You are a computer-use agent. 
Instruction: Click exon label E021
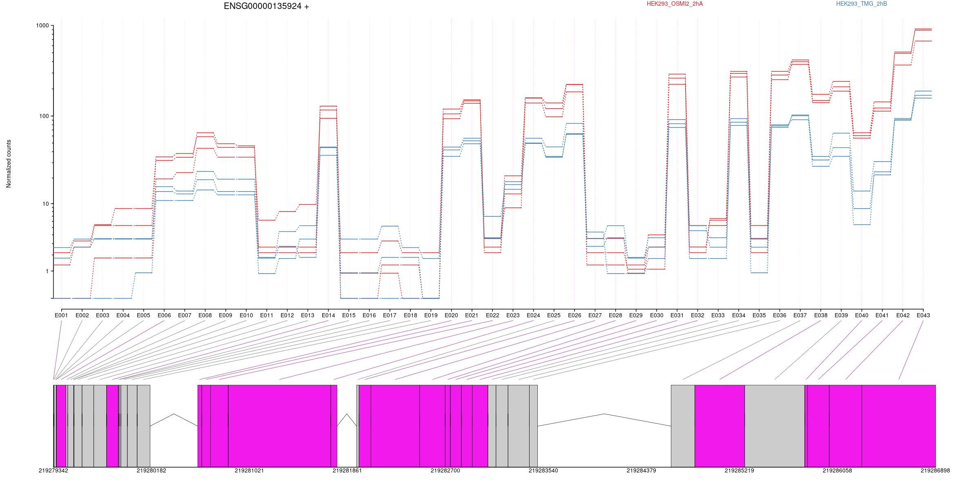472,315
